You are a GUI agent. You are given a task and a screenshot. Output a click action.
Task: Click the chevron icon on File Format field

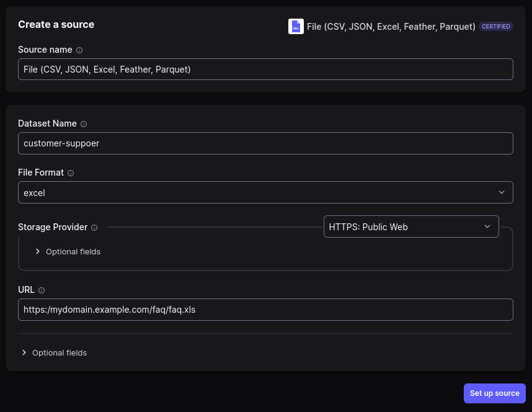(502, 192)
